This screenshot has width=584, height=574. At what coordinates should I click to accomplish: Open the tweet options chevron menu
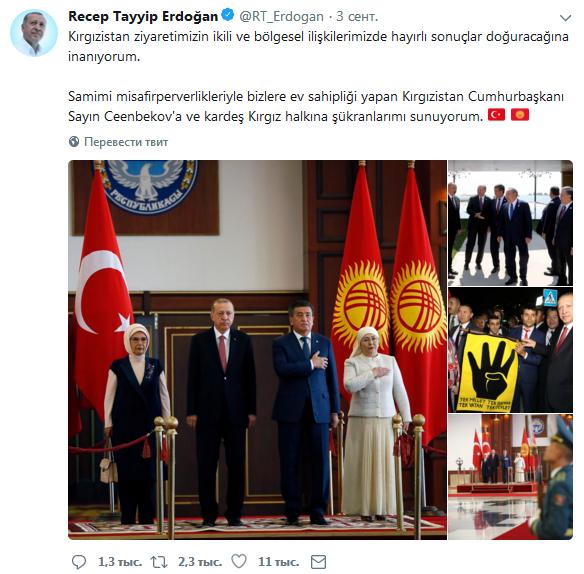565,18
